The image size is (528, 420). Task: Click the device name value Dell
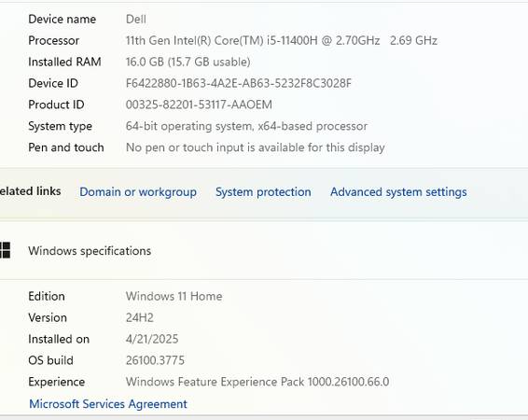[136, 19]
